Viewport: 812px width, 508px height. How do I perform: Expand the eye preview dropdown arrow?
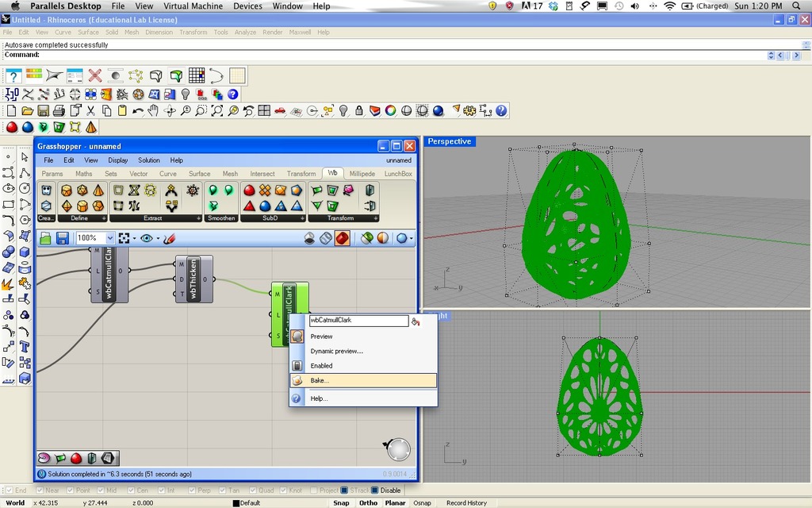coord(158,238)
